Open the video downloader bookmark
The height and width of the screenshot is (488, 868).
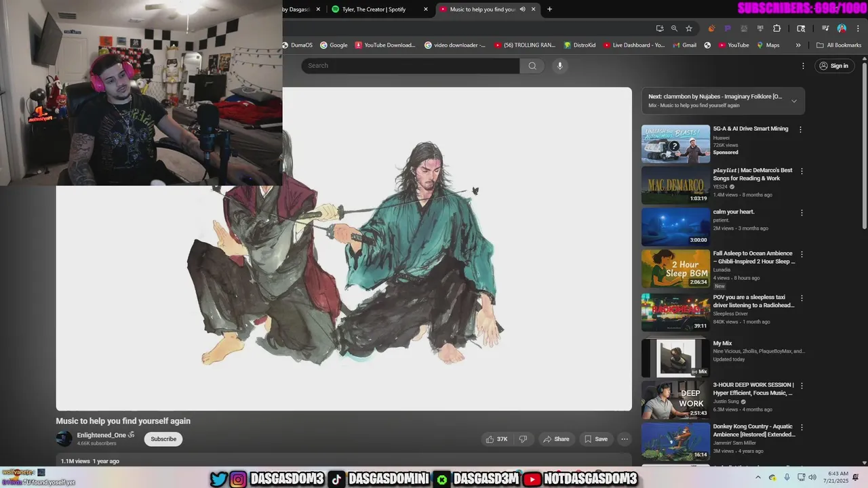[455, 45]
